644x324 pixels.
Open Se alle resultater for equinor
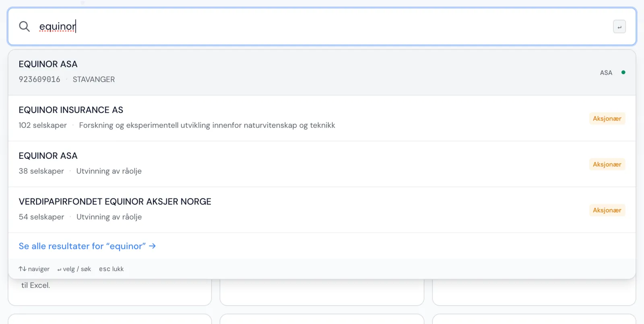(x=87, y=246)
